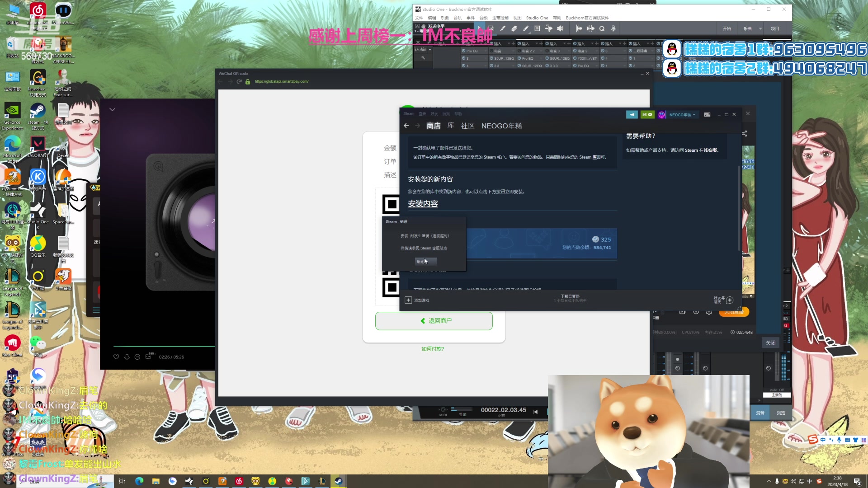
Task: Open the 走带控制 menu in Studio One
Action: click(x=500, y=18)
